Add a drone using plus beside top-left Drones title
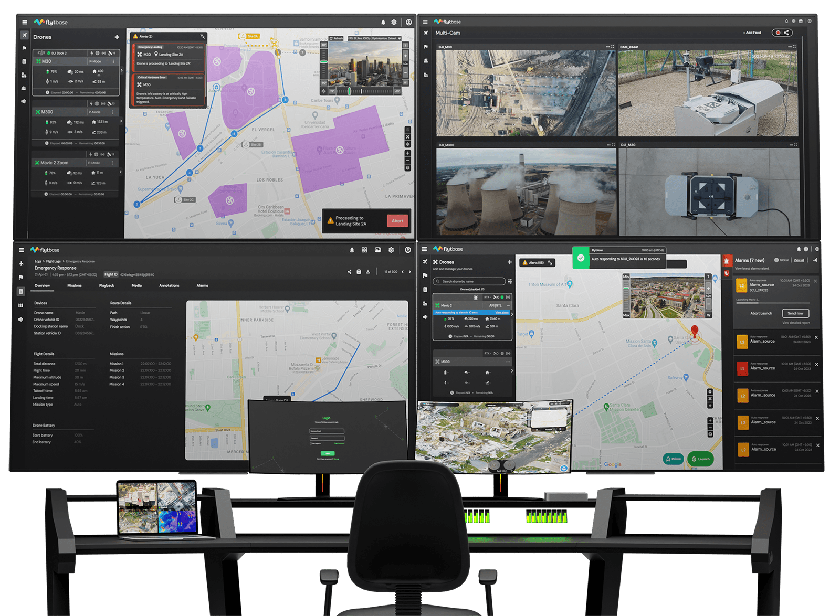The width and height of the screenshot is (840, 616). pos(117,37)
